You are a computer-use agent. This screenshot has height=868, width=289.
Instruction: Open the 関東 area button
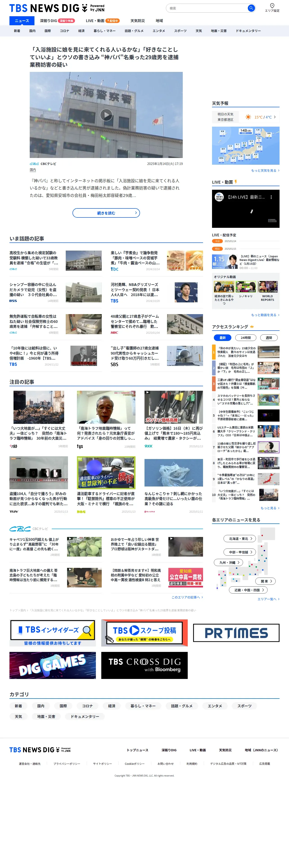(266, 581)
